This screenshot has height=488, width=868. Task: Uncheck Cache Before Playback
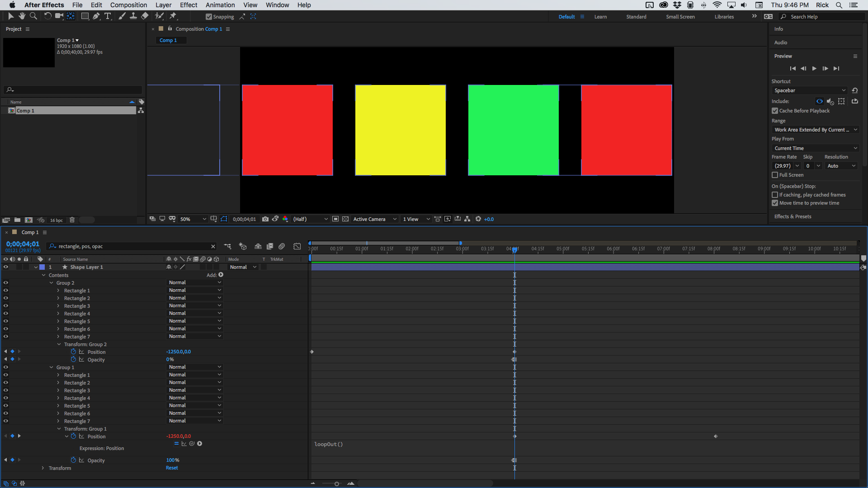[x=775, y=111]
